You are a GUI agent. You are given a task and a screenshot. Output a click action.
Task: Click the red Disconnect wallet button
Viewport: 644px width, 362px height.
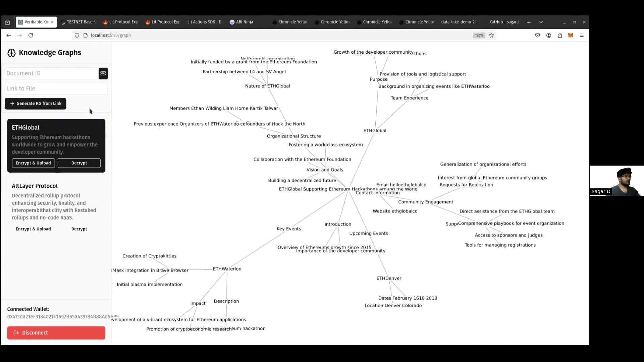tap(56, 333)
